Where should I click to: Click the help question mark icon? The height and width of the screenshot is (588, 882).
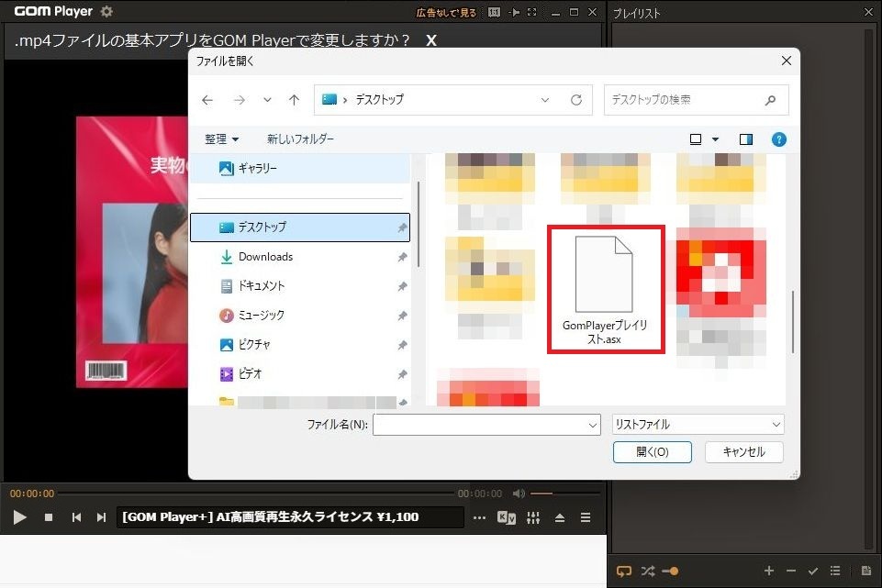point(779,139)
